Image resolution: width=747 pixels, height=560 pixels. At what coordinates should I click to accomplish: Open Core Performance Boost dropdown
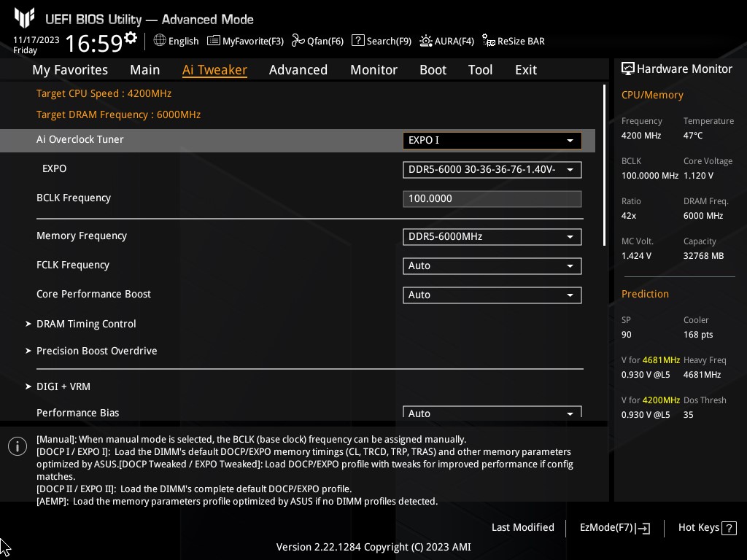pos(492,295)
